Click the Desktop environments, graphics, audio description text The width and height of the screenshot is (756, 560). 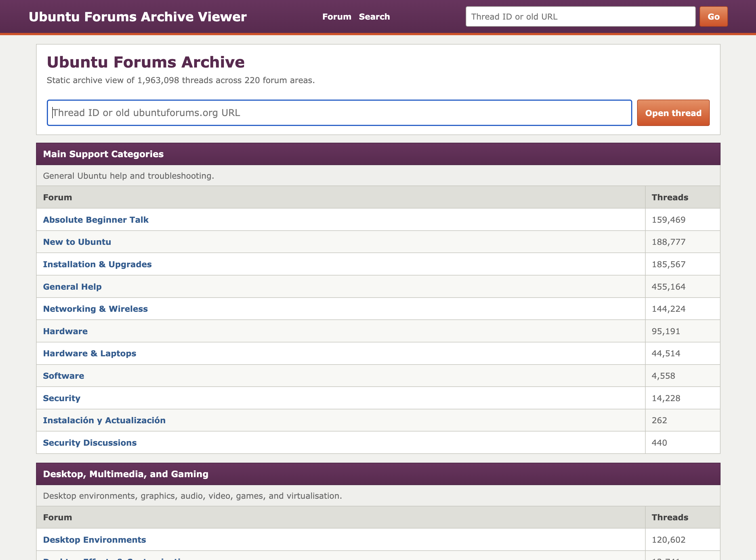click(193, 496)
